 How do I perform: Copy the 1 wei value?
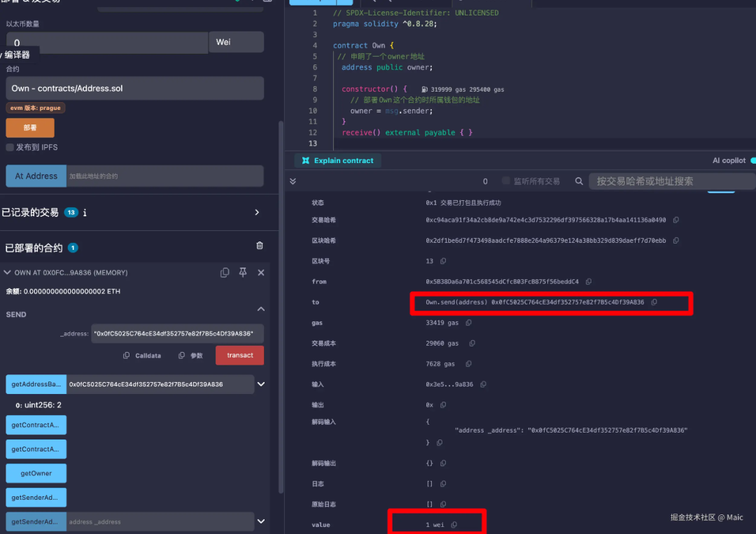coord(454,525)
